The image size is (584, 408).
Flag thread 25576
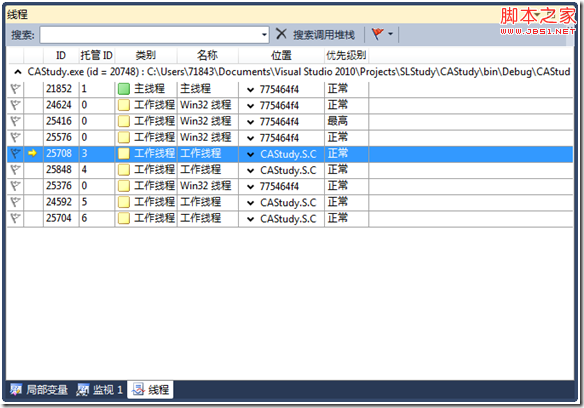[x=15, y=137]
